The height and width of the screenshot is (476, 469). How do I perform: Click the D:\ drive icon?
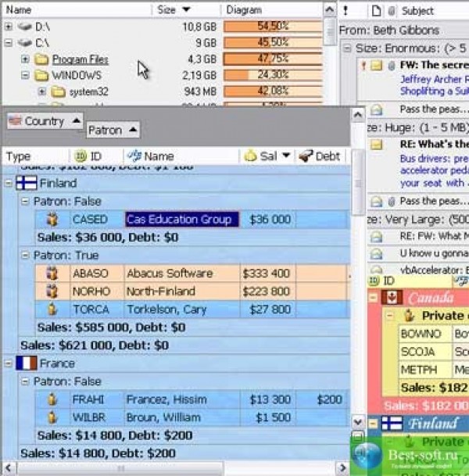coord(24,27)
